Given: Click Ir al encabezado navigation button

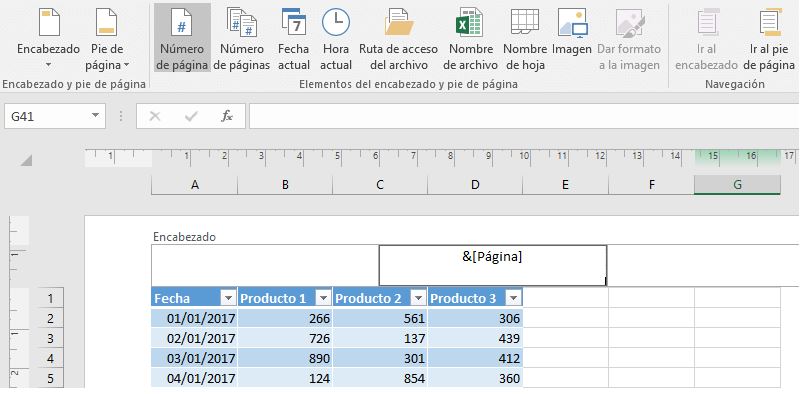Looking at the screenshot, I should [x=706, y=38].
